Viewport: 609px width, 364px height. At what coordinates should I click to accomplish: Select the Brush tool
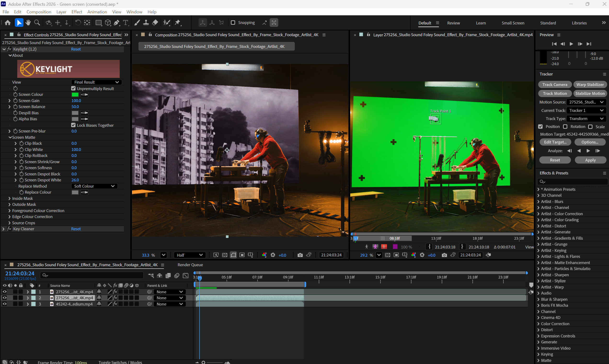point(137,23)
